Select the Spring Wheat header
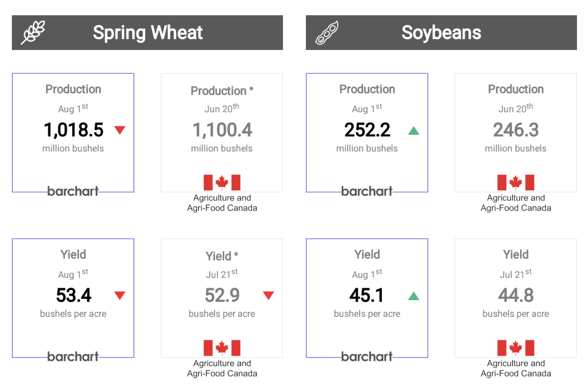The height and width of the screenshot is (391, 588). (x=148, y=33)
